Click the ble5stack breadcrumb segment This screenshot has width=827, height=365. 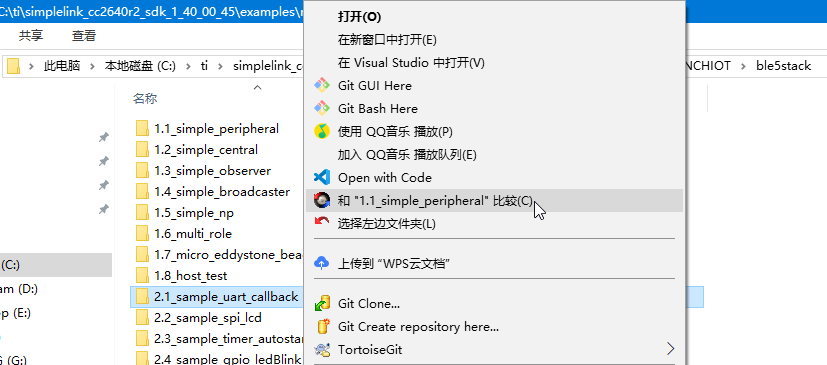(783, 66)
